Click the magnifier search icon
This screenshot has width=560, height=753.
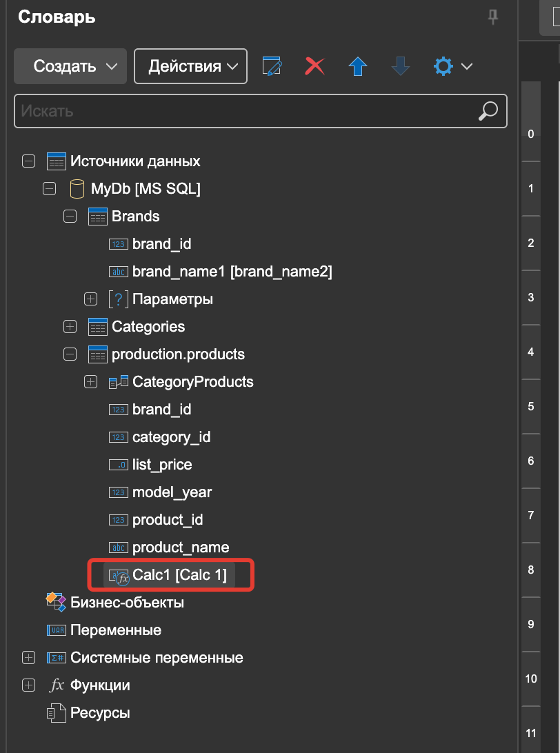488,111
